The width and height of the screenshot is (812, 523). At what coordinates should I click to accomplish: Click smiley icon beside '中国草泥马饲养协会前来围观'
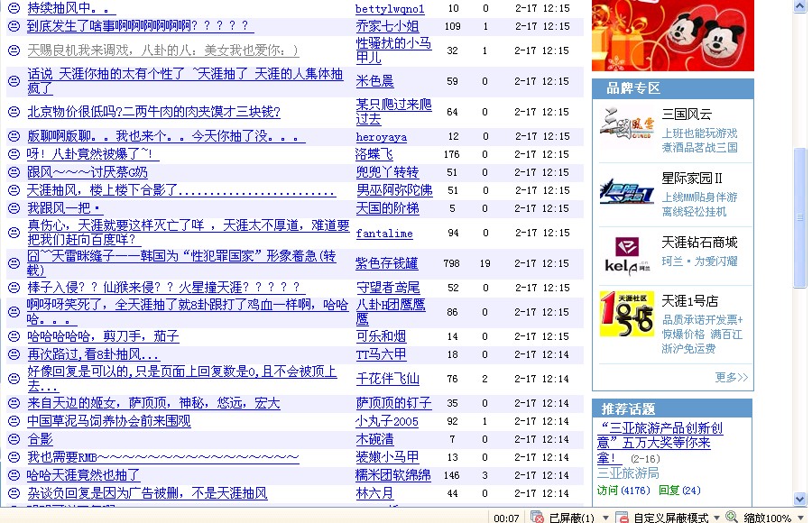[14, 421]
